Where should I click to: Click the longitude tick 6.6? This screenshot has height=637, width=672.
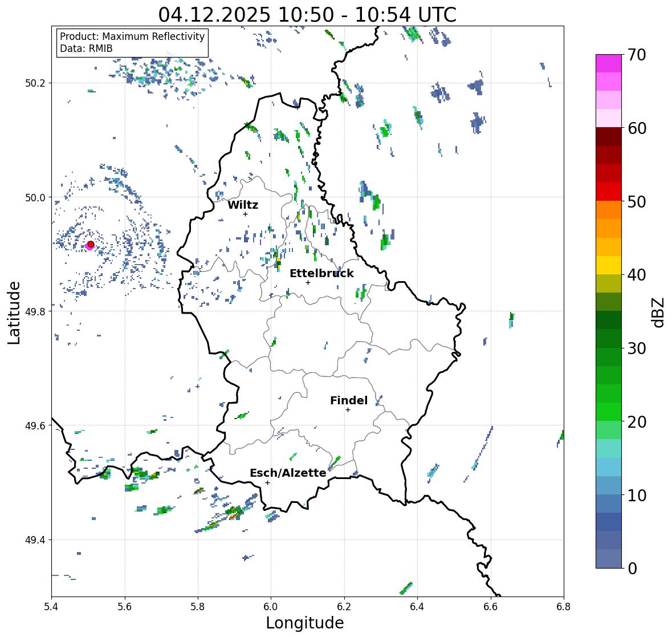coord(490,607)
